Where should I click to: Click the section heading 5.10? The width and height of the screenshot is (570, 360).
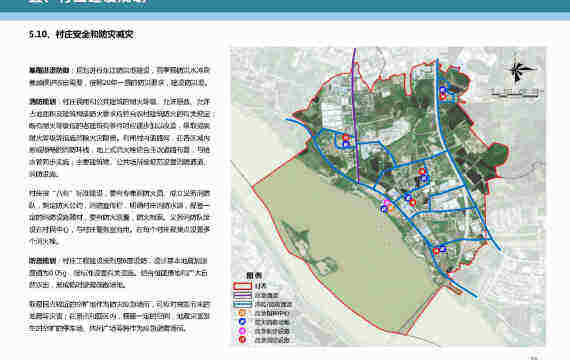point(82,35)
